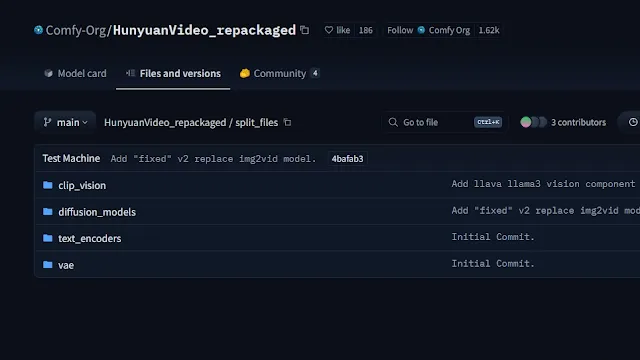Click the like button
This screenshot has width=640, height=360.
coord(337,30)
